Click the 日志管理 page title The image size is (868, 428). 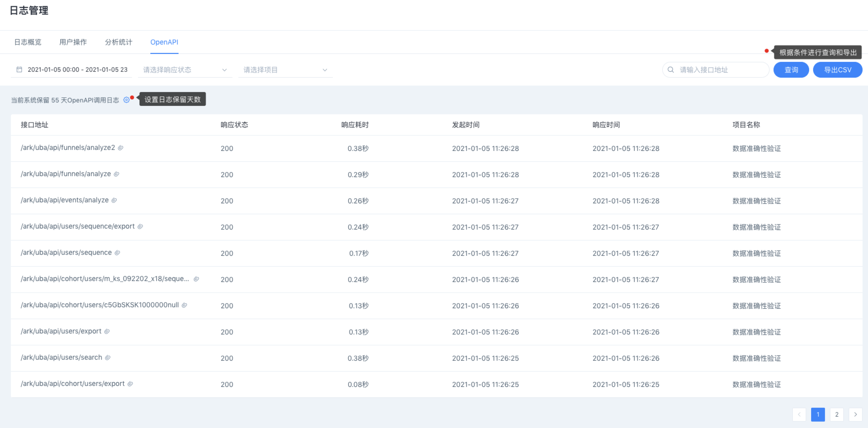[29, 10]
